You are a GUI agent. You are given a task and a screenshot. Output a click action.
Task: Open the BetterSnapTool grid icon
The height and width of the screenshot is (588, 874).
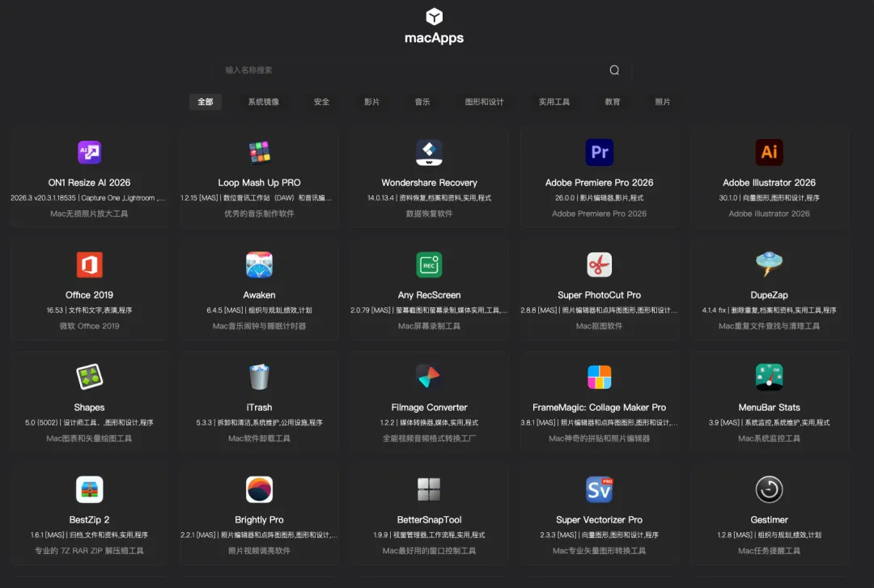[x=429, y=489]
